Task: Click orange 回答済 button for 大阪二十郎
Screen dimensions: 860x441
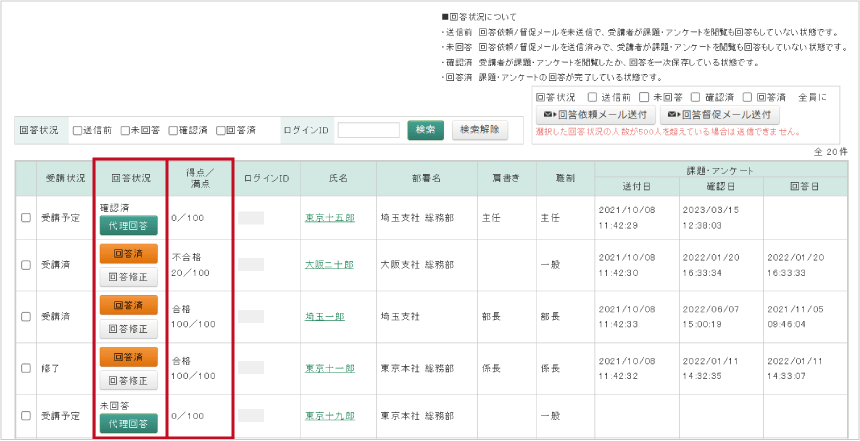Action: pos(128,255)
